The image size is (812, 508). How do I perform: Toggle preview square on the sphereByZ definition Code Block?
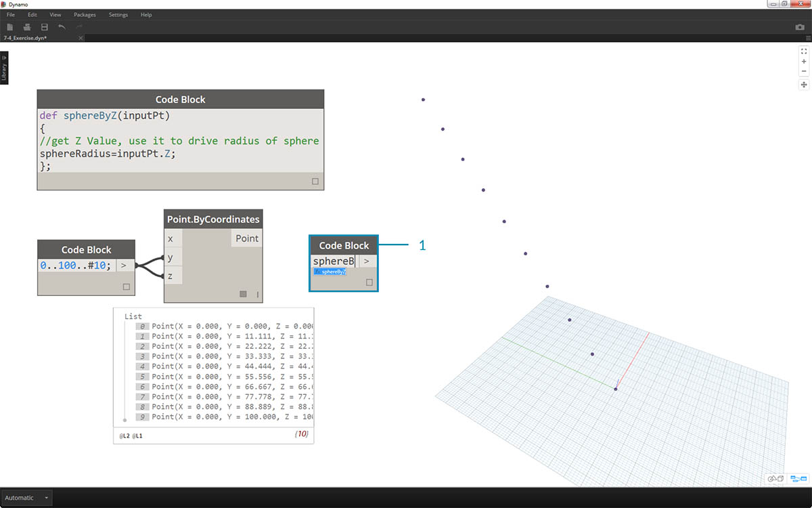pyautogui.click(x=315, y=182)
